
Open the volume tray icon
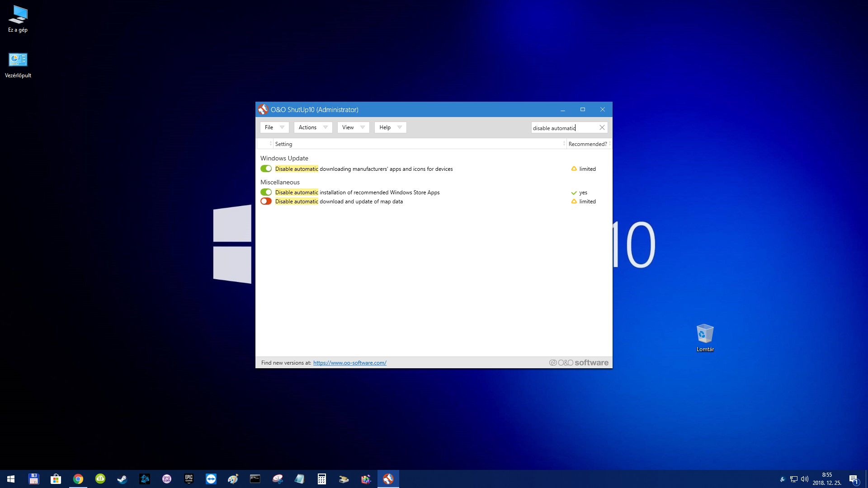click(804, 479)
